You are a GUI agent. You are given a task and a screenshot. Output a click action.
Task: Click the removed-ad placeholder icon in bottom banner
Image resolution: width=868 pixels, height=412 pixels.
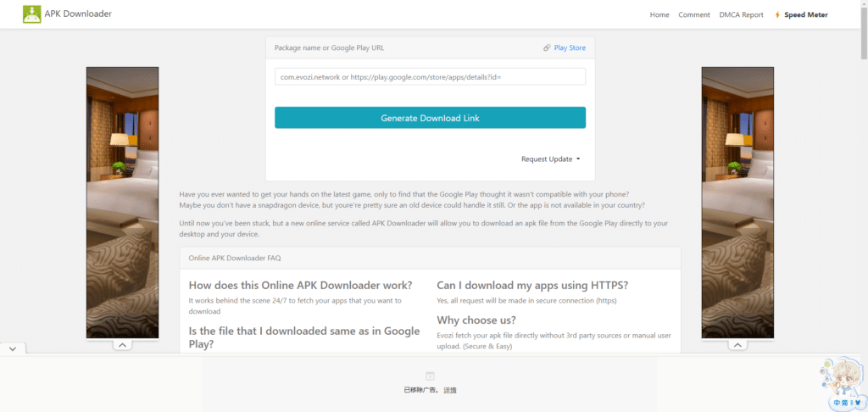(430, 376)
